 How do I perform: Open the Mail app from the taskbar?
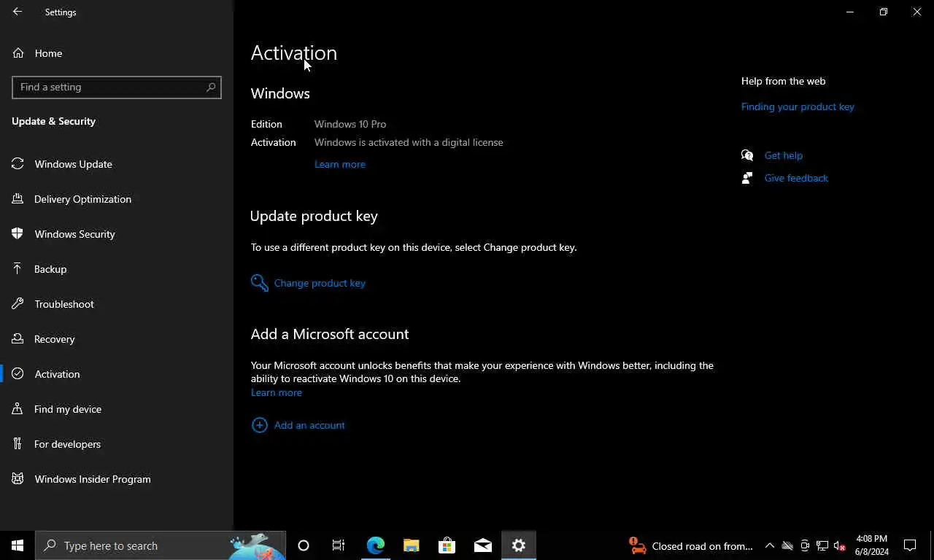[x=482, y=545]
